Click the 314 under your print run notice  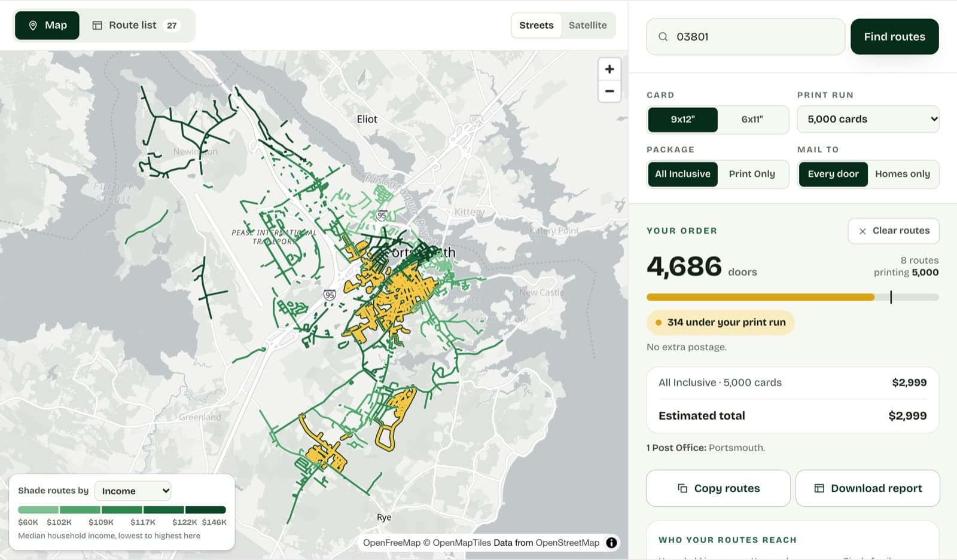(x=720, y=322)
